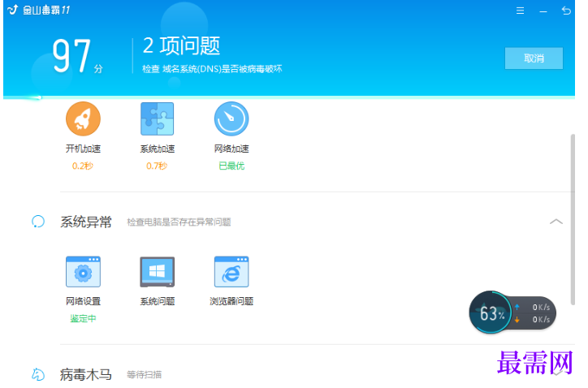This screenshot has height=388, width=588.
Task: Click the 0.2秒 value under 开机加速
Action: [x=83, y=166]
